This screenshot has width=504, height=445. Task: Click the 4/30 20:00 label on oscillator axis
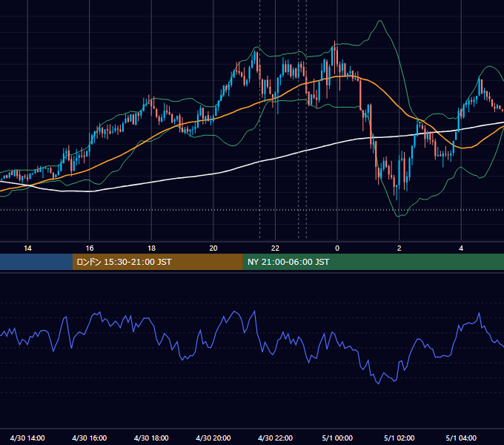213,438
